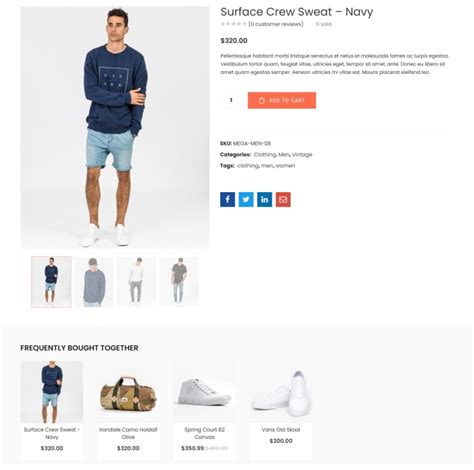Open the women tag link

coord(285,166)
